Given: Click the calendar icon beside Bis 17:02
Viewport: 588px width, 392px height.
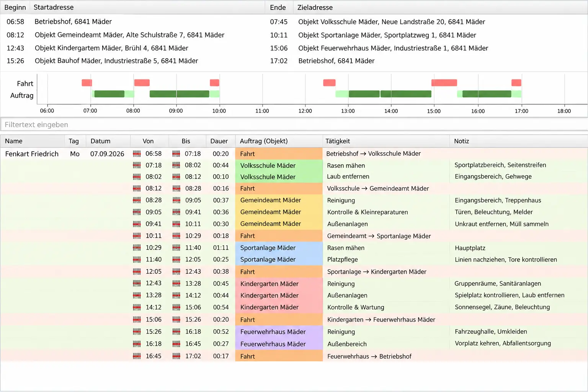Looking at the screenshot, I should tap(176, 356).
